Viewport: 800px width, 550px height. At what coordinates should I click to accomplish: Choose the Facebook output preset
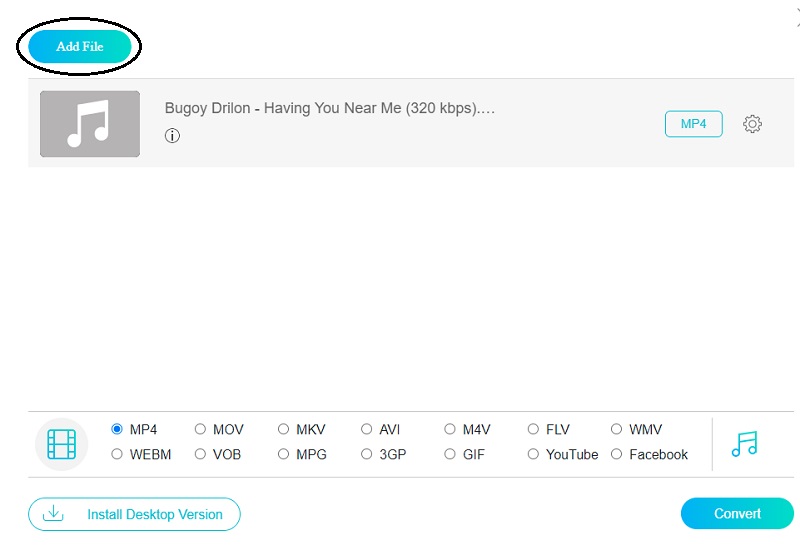click(x=616, y=454)
